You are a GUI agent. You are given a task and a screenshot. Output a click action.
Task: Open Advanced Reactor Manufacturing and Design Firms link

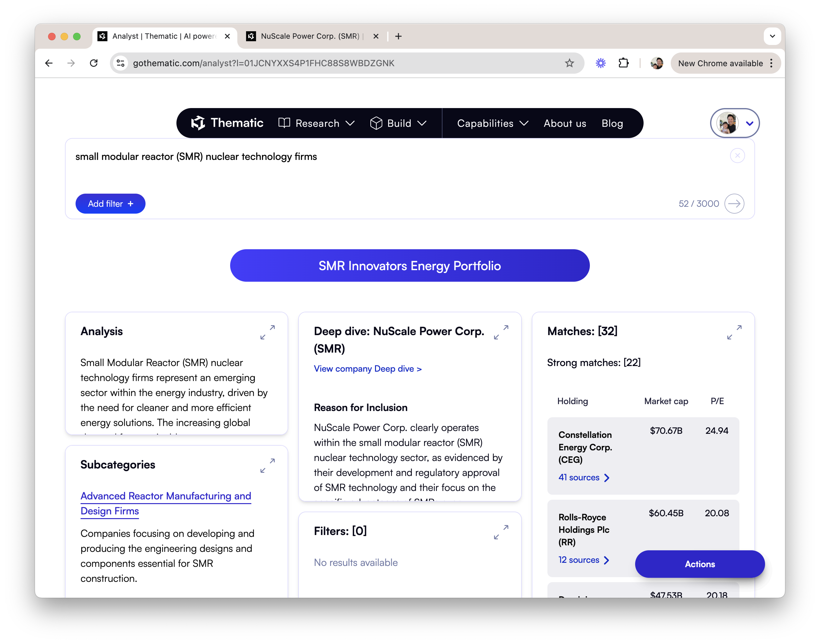click(166, 503)
